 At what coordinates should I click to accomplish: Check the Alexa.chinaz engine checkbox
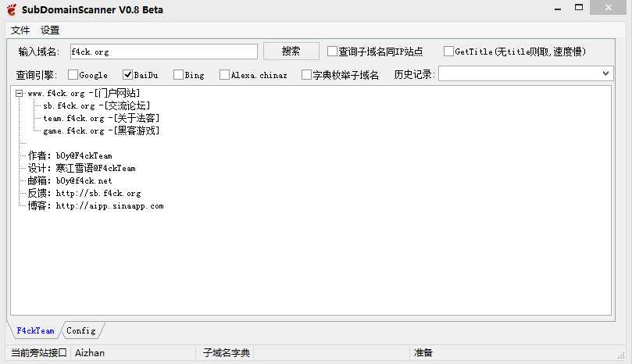click(x=224, y=74)
